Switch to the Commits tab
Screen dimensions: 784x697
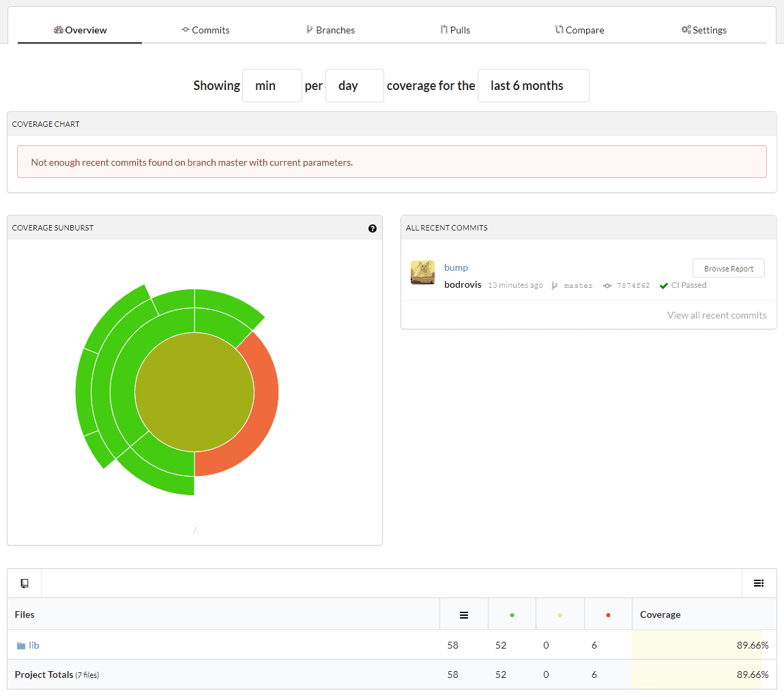[x=205, y=30]
